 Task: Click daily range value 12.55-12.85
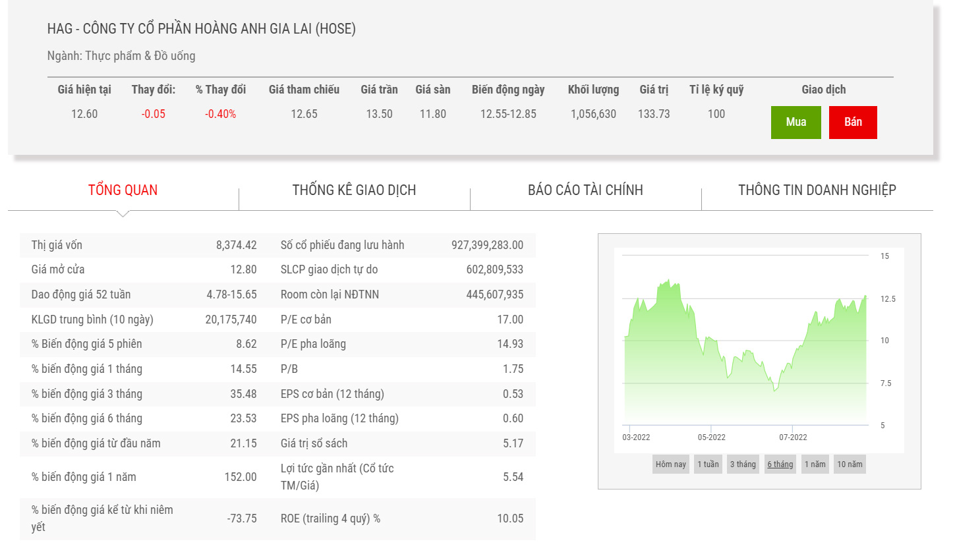click(508, 114)
